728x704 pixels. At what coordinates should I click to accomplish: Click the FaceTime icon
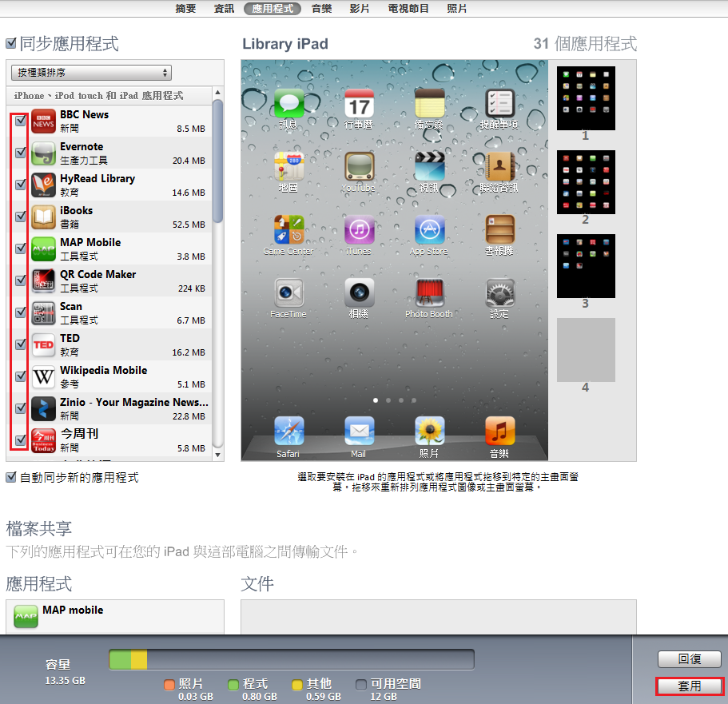coord(288,292)
